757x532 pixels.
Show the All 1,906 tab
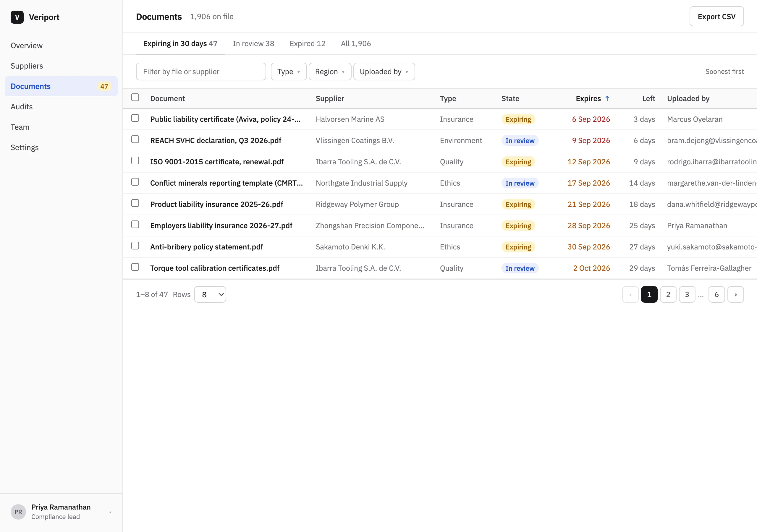[356, 43]
